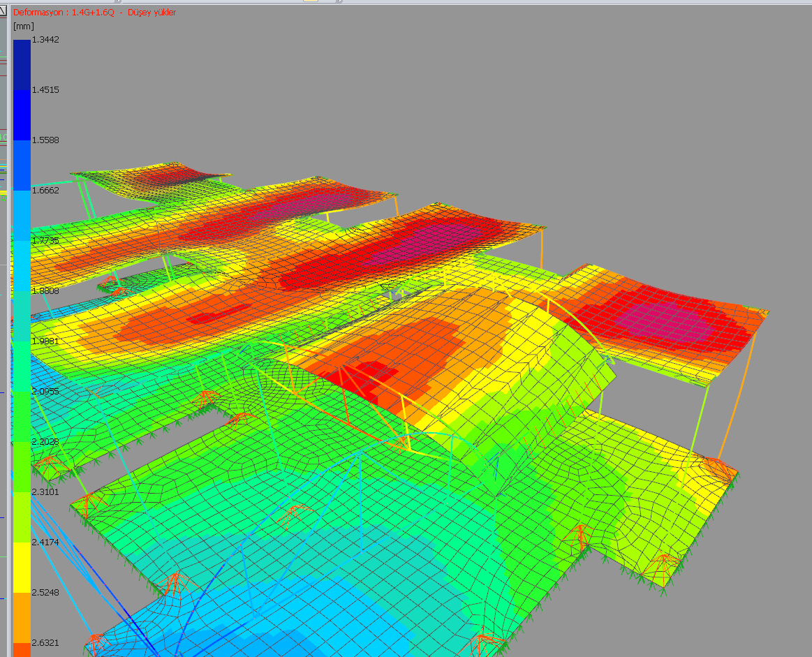The height and width of the screenshot is (657, 812).
Task: Select the legend value "2.3101"
Action: tap(45, 492)
